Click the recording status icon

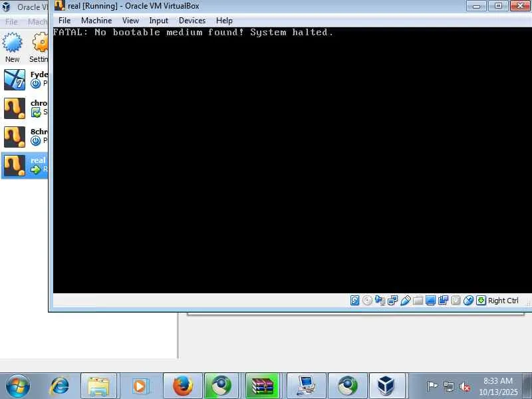coord(443,301)
